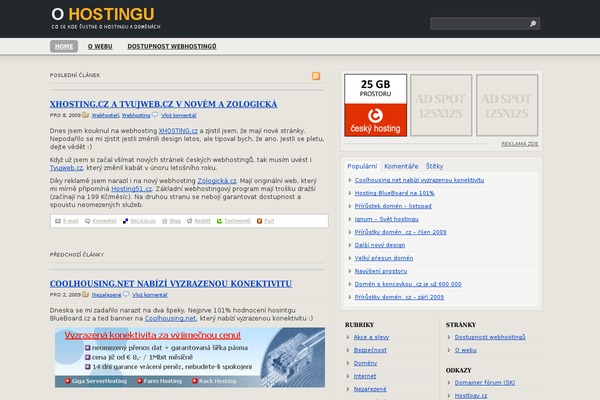Open the DOSTUPNOST WEBHOSTINGŮ navigation item
Image resolution: width=600 pixels, height=400 pixels.
(172, 46)
